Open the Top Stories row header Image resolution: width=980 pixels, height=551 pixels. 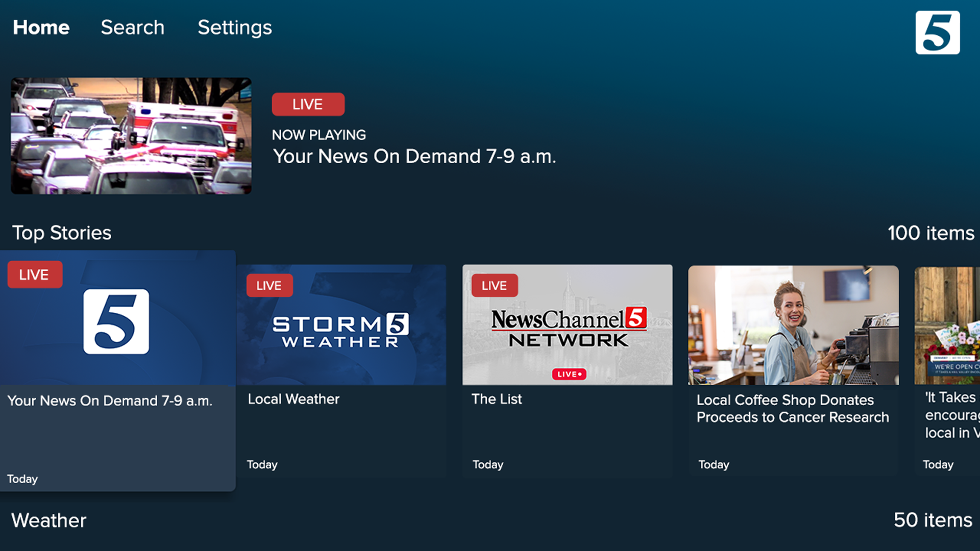coord(62,233)
